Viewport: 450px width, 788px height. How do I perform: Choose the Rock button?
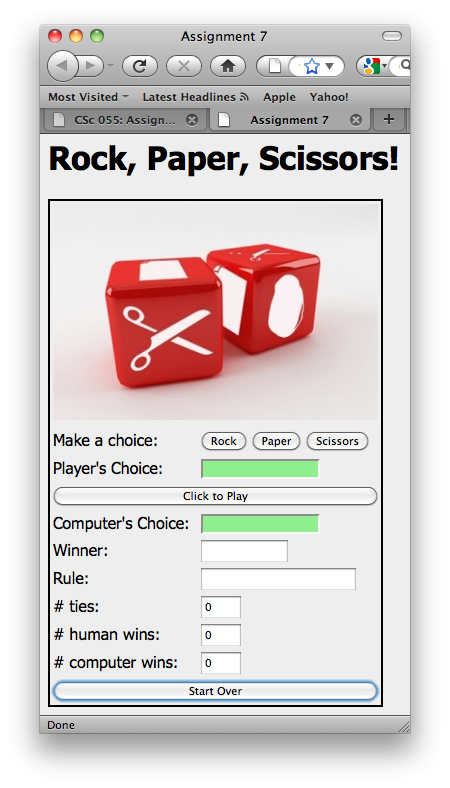pyautogui.click(x=224, y=441)
